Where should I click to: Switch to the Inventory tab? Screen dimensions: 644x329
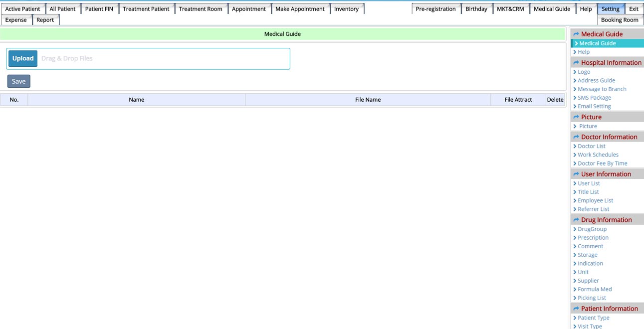pyautogui.click(x=346, y=9)
